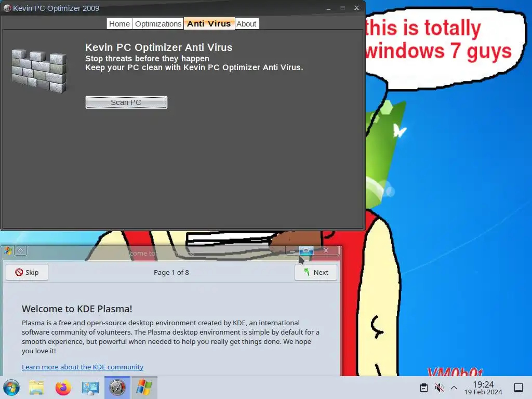Switch to the Welcome app taskbar entry
The image size is (532, 399).
point(144,388)
